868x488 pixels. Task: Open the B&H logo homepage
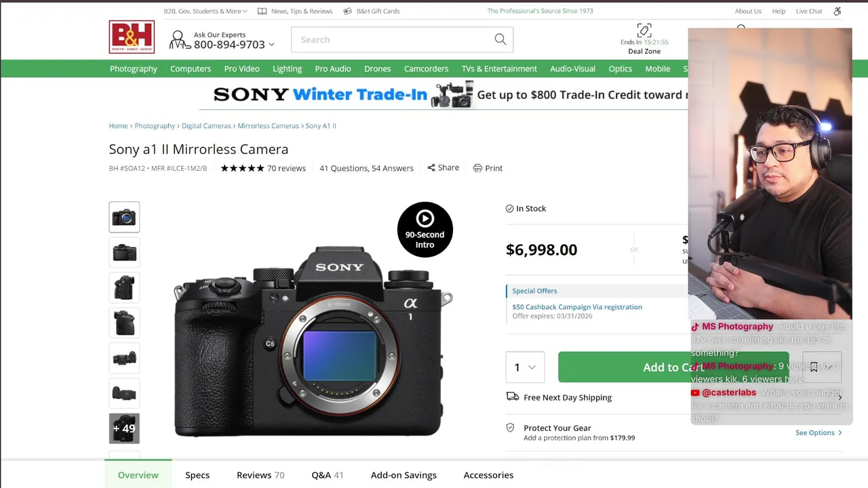click(x=132, y=37)
